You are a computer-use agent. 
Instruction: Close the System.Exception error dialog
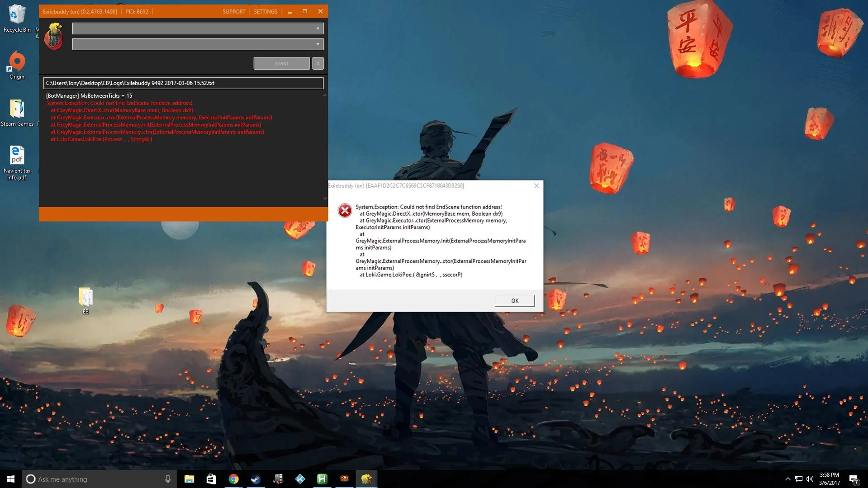tap(536, 185)
